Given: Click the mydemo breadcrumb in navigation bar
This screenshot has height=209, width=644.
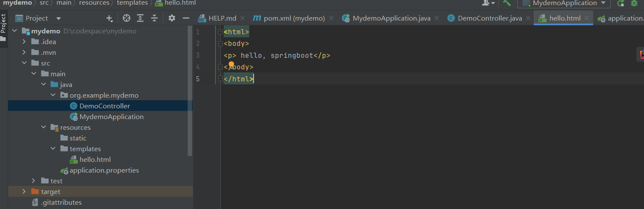Looking at the screenshot, I should pyautogui.click(x=18, y=3).
